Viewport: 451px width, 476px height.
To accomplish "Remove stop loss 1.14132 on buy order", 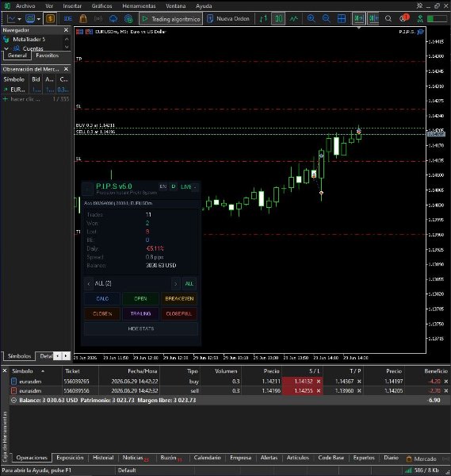I will coord(319,382).
